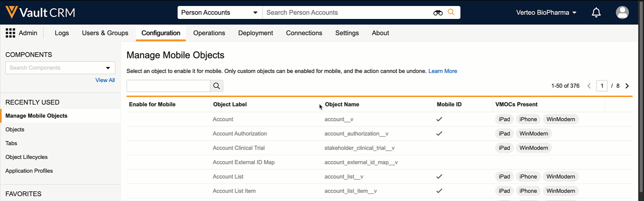This screenshot has height=201, width=644.
Task: Expand the Search Components dropdown
Action: [108, 68]
